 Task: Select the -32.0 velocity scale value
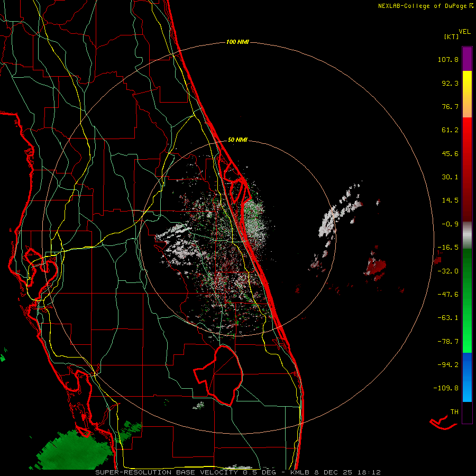448,271
